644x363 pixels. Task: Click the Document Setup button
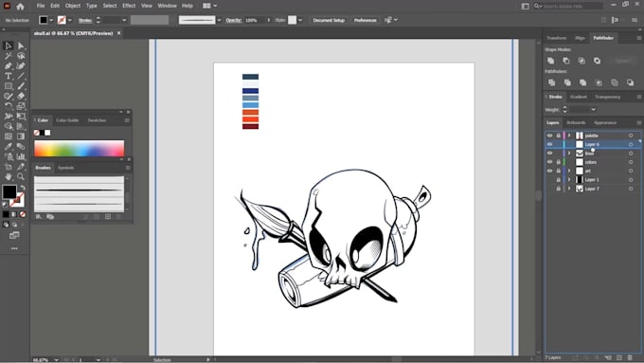329,20
